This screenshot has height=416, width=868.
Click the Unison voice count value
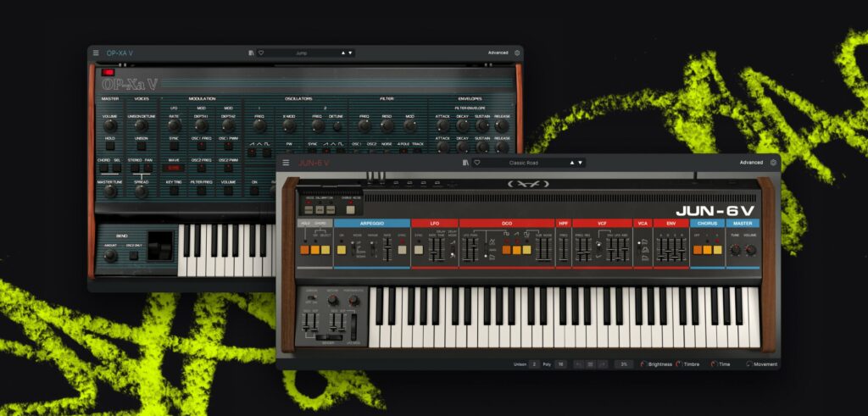coord(534,364)
